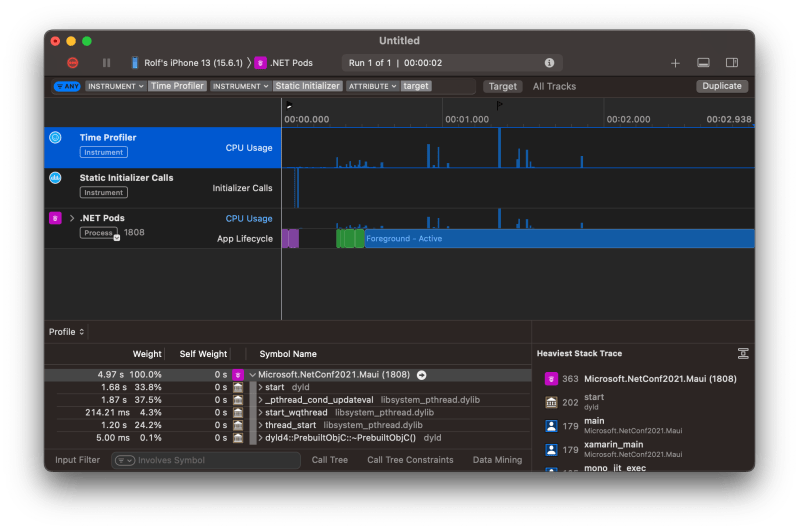Toggle the ANY filter pill
799x530 pixels.
(67, 86)
